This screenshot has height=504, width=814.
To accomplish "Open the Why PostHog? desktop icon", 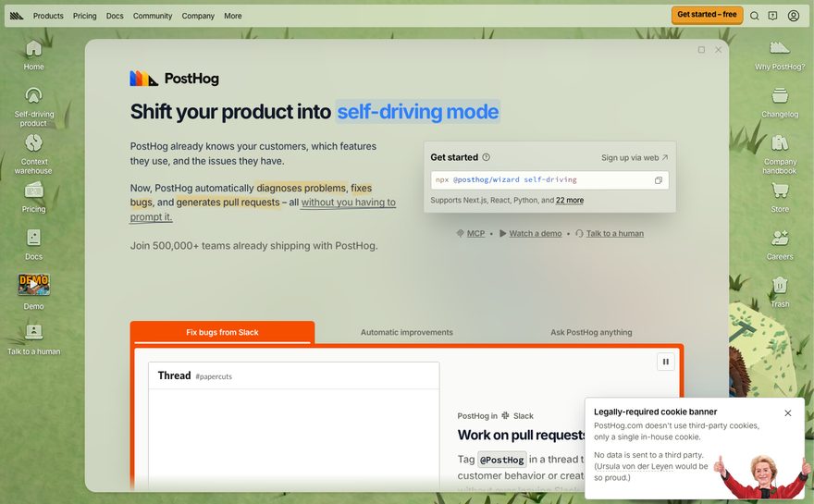I will (780, 55).
